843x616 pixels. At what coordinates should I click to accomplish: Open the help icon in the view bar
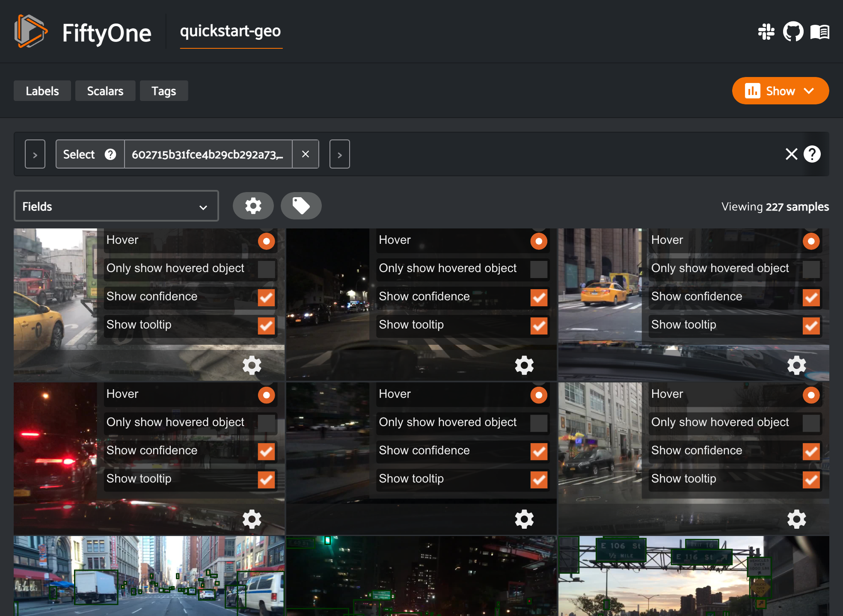[812, 154]
